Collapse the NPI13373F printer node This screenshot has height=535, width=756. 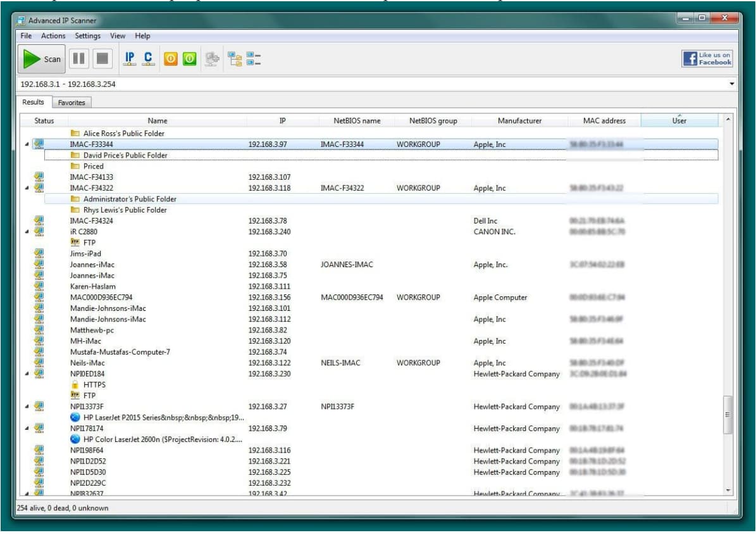click(27, 406)
